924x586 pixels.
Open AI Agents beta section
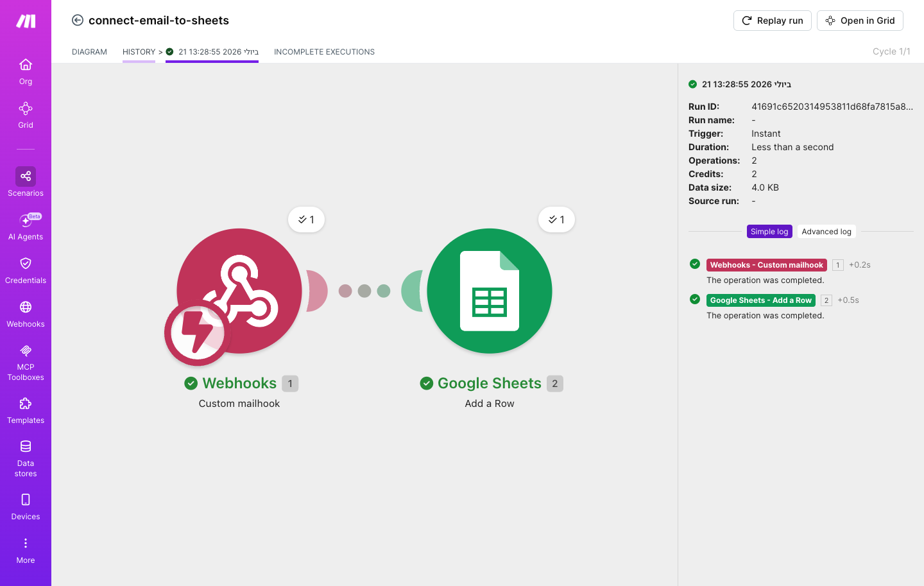pos(26,227)
